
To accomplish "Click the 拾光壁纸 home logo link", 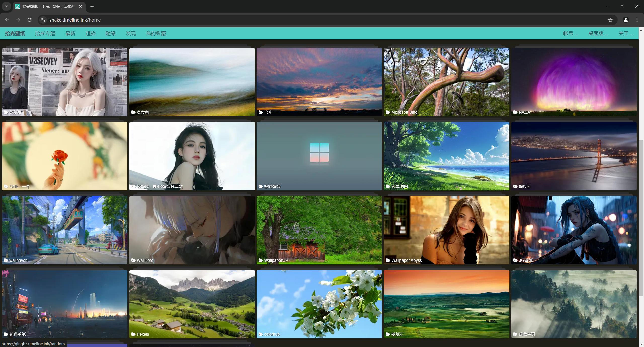I will click(x=15, y=33).
